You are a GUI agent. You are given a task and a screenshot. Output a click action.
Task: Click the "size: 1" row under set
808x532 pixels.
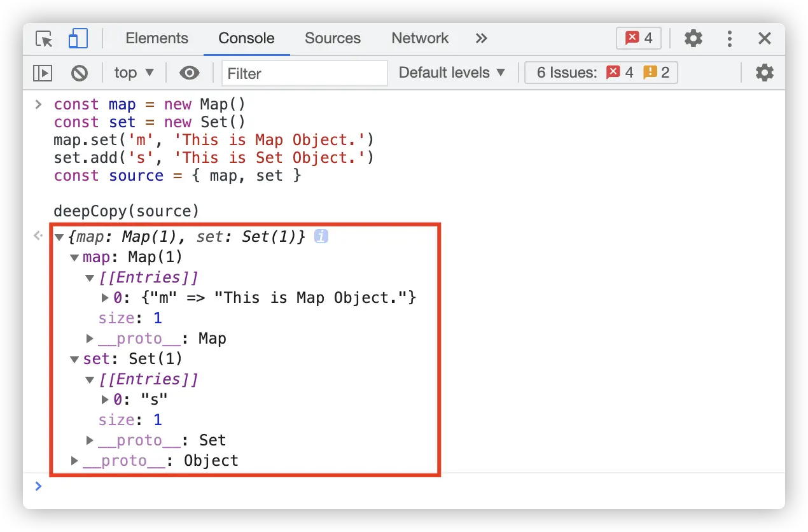click(130, 419)
